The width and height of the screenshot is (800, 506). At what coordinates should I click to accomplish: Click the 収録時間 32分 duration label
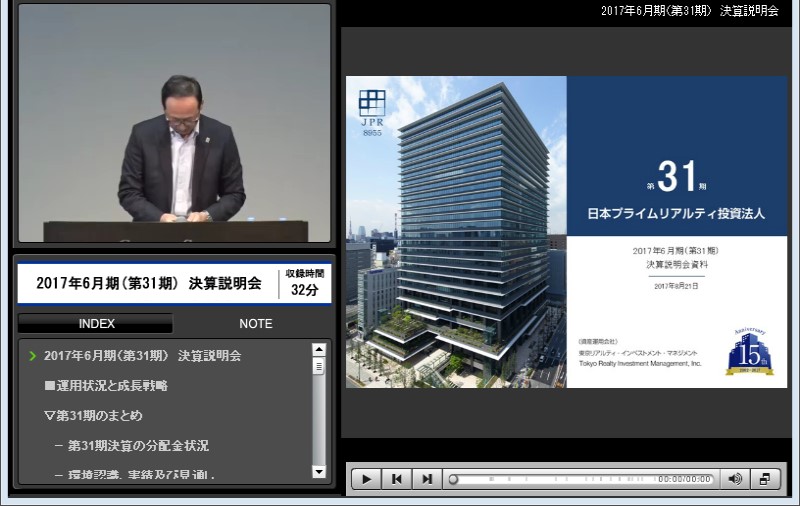point(305,283)
